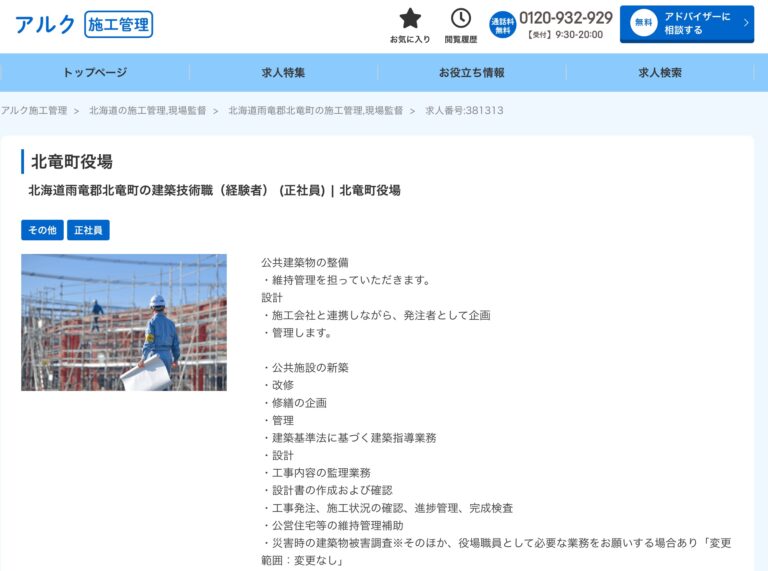Click the 正社員 employment tag

88,230
